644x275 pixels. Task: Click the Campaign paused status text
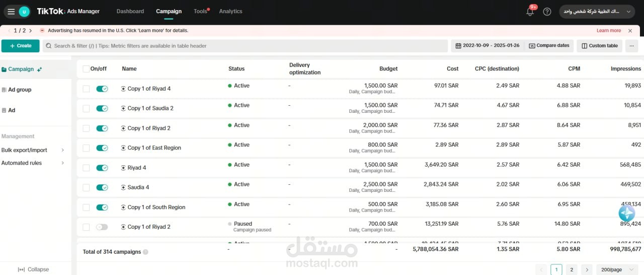(253, 230)
